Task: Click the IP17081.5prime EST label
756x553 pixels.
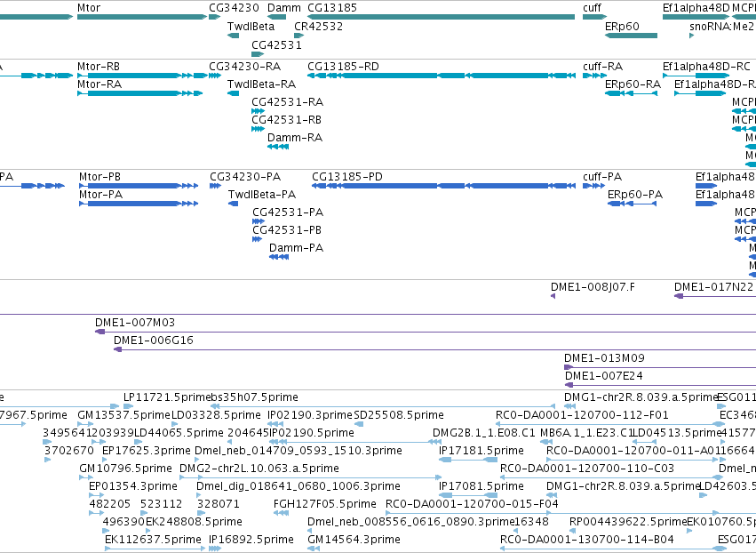Action: tap(481, 486)
